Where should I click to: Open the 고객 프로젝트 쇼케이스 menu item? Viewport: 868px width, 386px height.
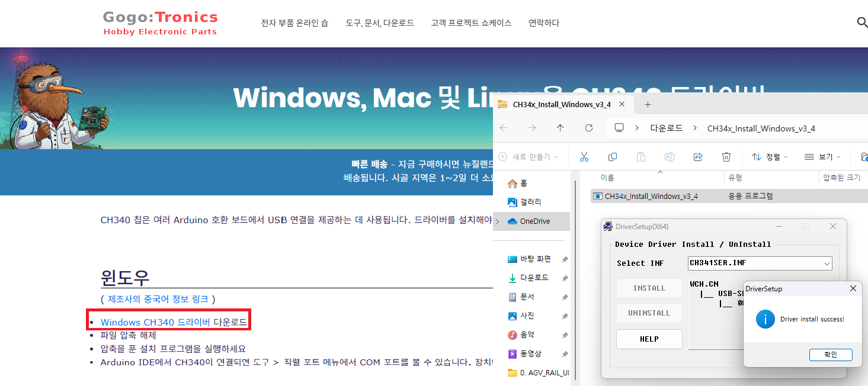471,23
